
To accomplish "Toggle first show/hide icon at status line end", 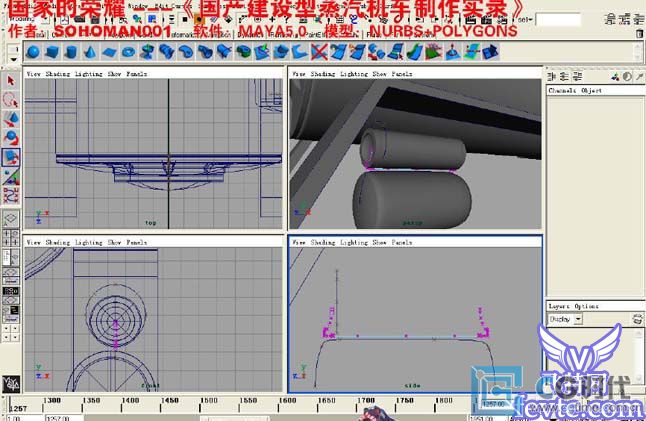I will [610, 19].
